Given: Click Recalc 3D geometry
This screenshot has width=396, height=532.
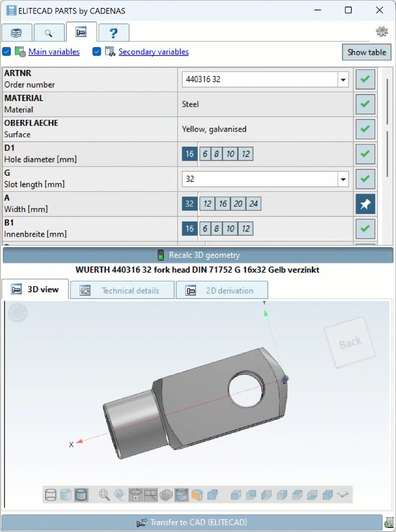Looking at the screenshot, I should [x=198, y=255].
